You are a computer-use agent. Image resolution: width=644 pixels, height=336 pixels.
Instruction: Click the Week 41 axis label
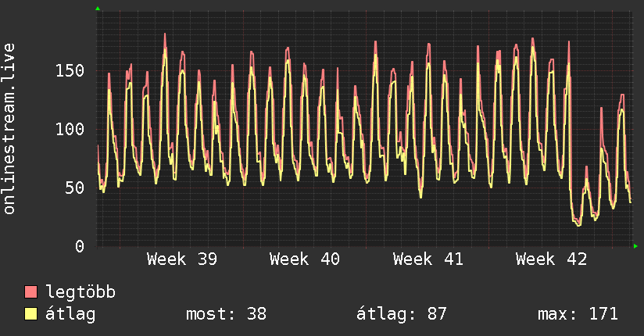click(x=428, y=259)
